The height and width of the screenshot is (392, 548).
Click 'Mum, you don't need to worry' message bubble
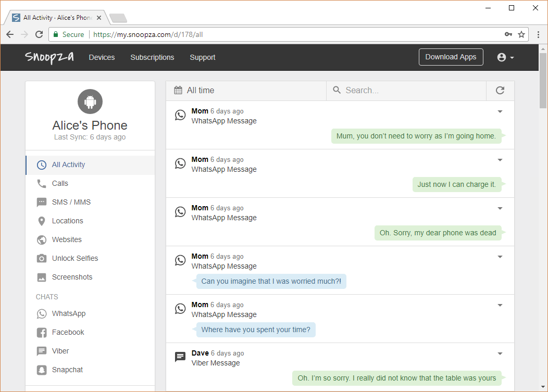[x=416, y=136]
